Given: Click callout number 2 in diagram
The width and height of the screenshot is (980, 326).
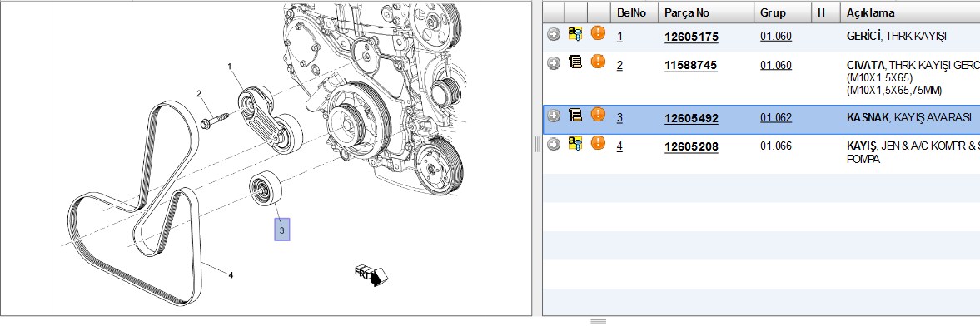Looking at the screenshot, I should tap(199, 94).
